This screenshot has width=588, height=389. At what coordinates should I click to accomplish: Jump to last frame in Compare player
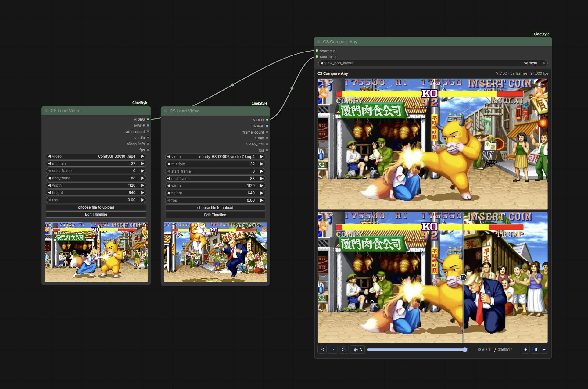tap(344, 350)
